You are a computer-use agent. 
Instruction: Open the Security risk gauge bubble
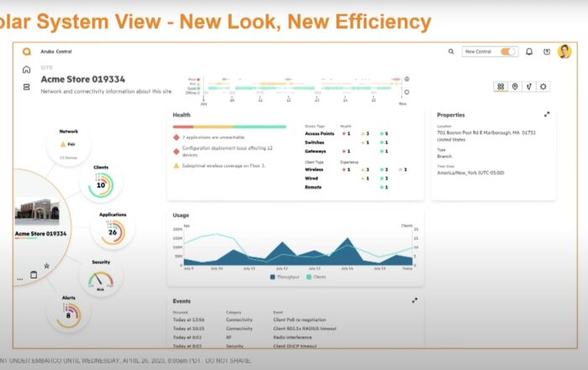[x=101, y=279]
